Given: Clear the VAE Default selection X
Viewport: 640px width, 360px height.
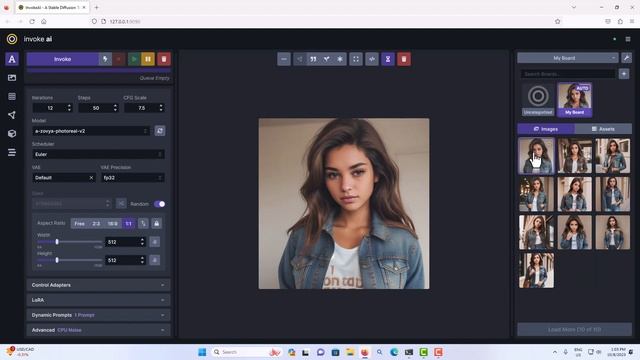Looking at the screenshot, I should point(91,178).
